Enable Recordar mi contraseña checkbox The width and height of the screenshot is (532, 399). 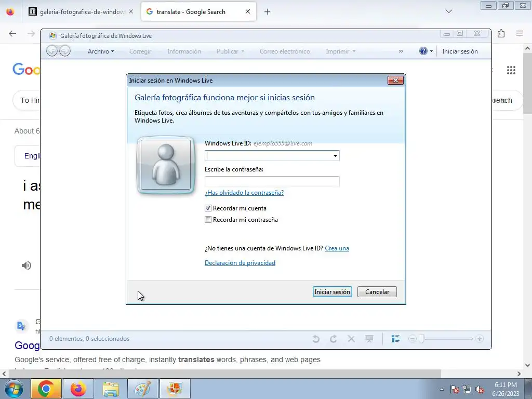click(x=208, y=220)
